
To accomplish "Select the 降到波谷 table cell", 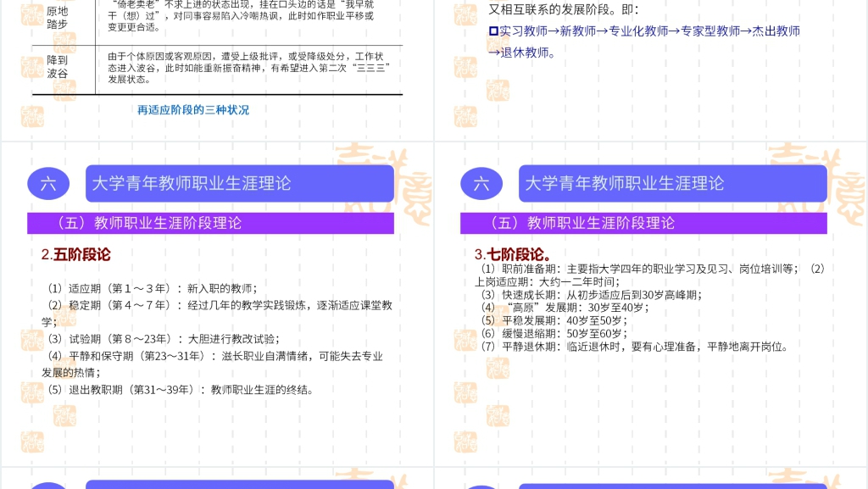I will 58,67.
